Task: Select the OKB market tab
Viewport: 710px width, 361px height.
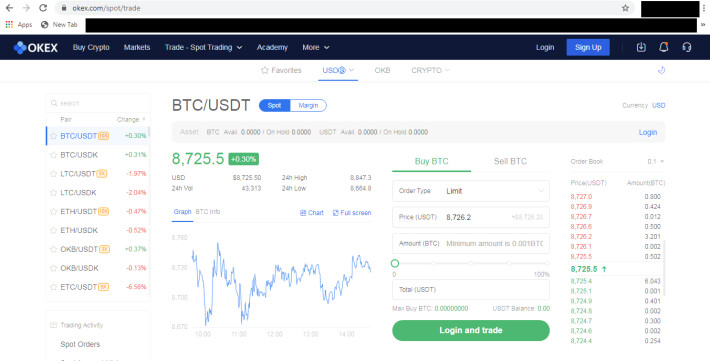Action: click(x=382, y=70)
